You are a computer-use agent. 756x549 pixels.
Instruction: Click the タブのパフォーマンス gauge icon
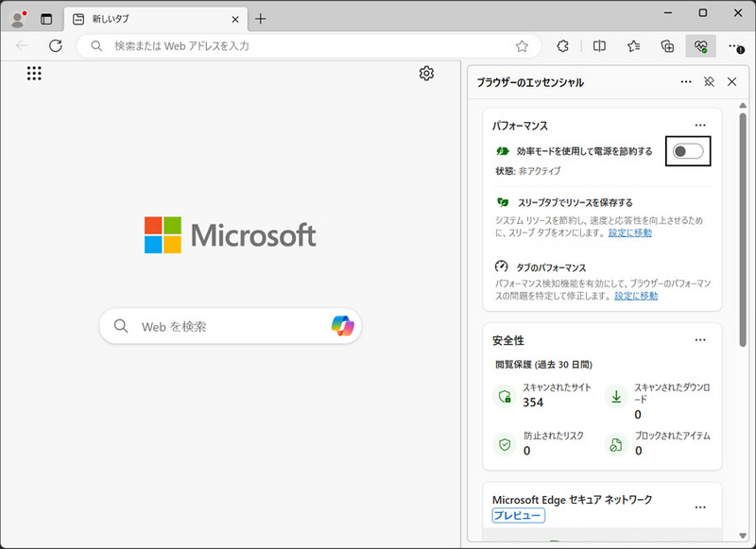[502, 266]
